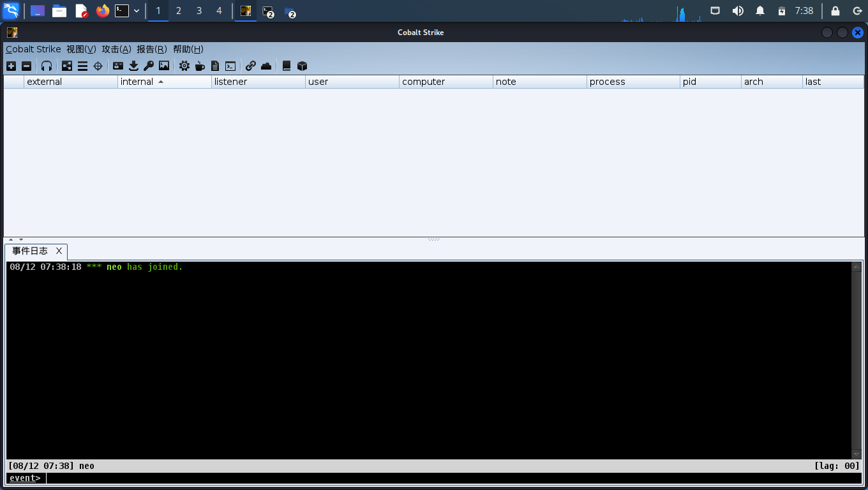The height and width of the screenshot is (490, 868).
Task: Click the terminal scripted web delivery icon
Action: click(230, 66)
